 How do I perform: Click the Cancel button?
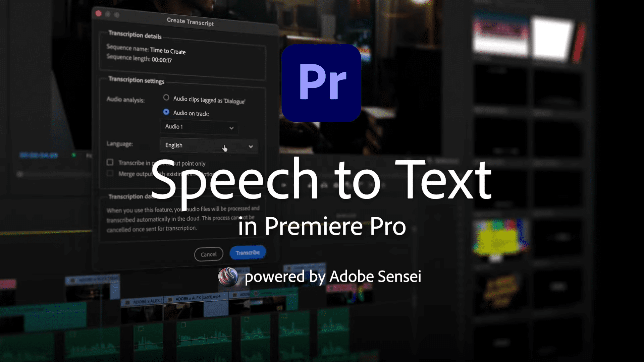click(x=208, y=254)
